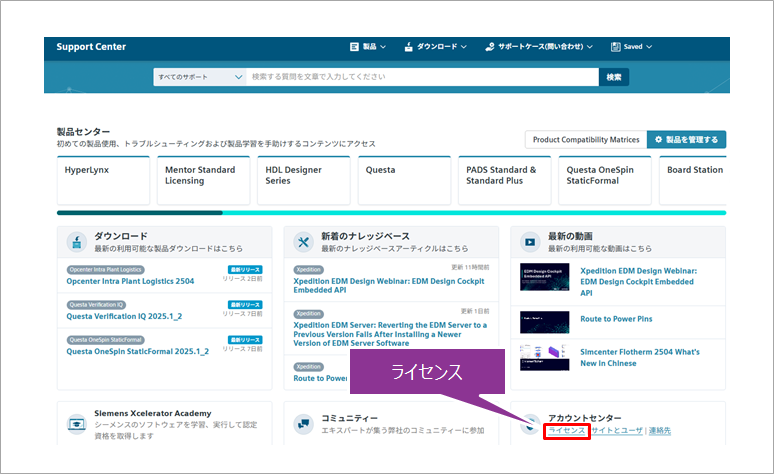
Task: Open Route to Power Pins video thumbnail
Action: click(544, 322)
